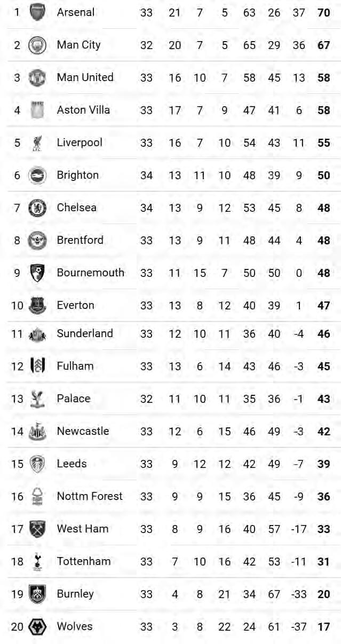The width and height of the screenshot is (341, 644).
Task: Click Arsenal's 70 points total
Action: tap(323, 12)
